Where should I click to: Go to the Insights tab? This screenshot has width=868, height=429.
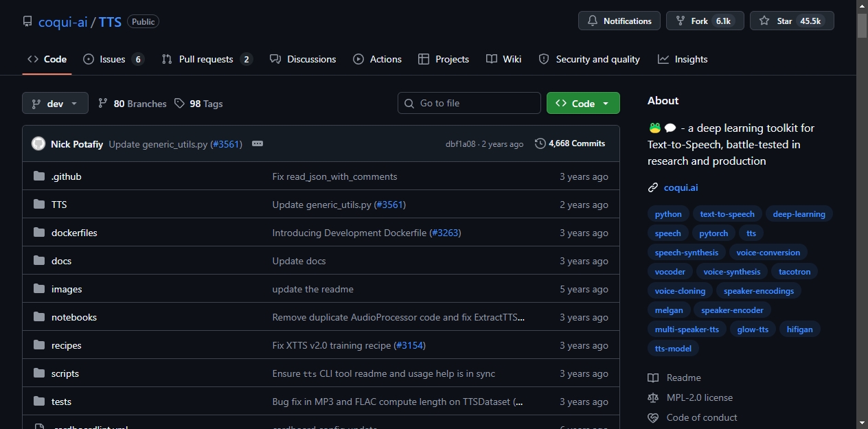683,59
